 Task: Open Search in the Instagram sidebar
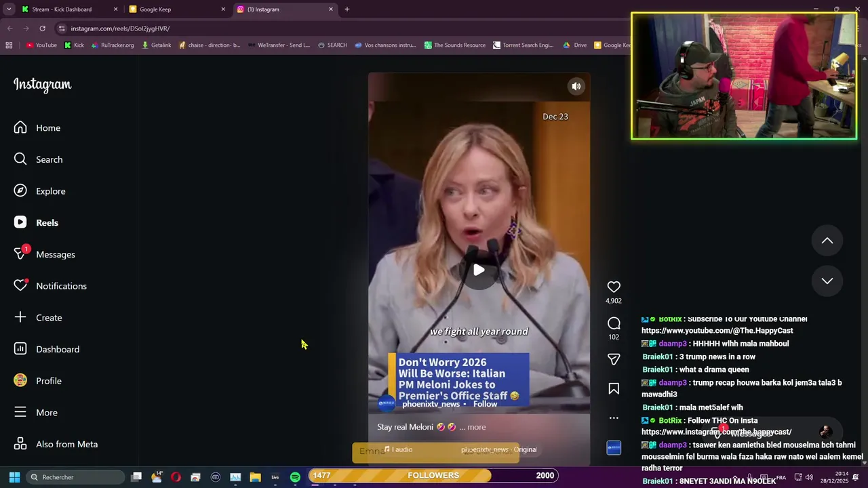[39, 159]
